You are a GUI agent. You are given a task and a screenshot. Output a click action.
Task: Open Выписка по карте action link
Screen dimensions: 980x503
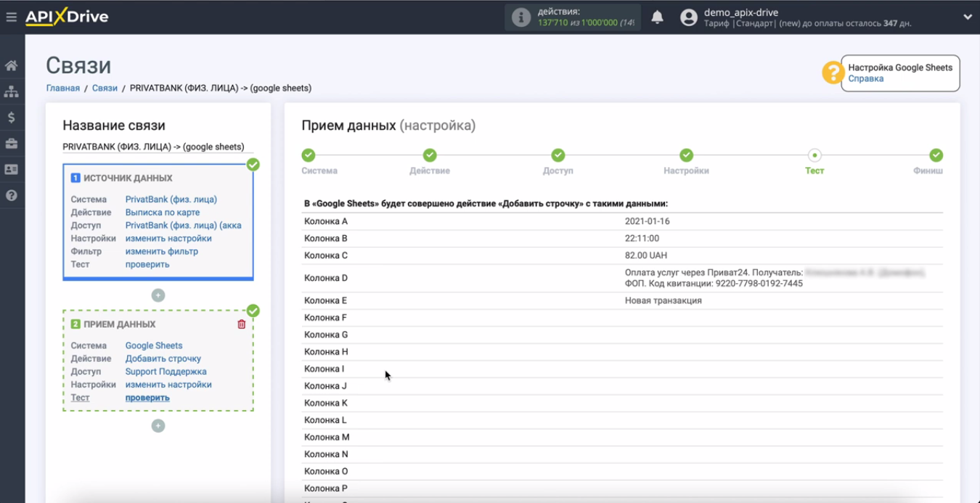tap(163, 212)
